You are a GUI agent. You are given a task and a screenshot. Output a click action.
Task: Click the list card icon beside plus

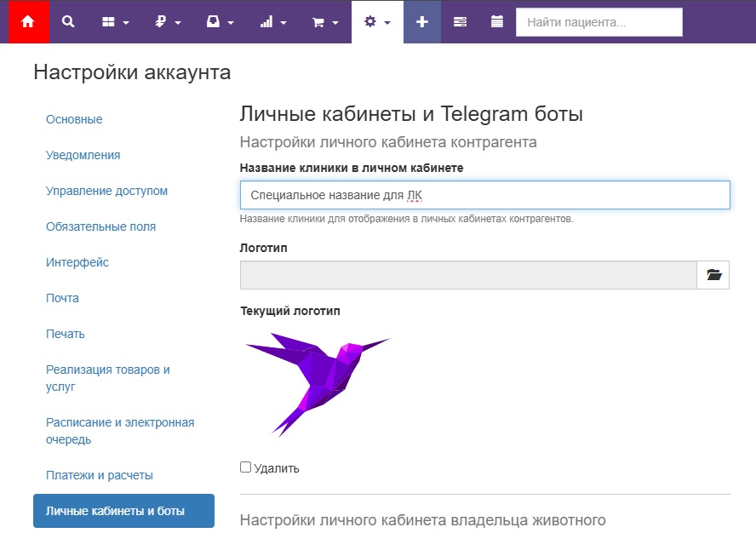(460, 22)
